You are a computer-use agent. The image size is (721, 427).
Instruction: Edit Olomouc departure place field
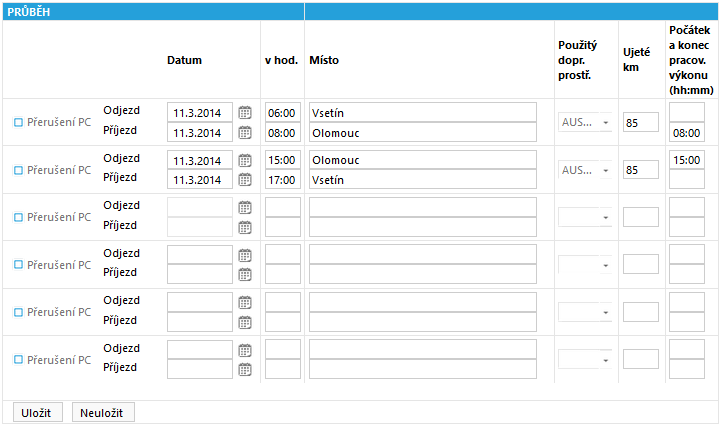click(423, 160)
